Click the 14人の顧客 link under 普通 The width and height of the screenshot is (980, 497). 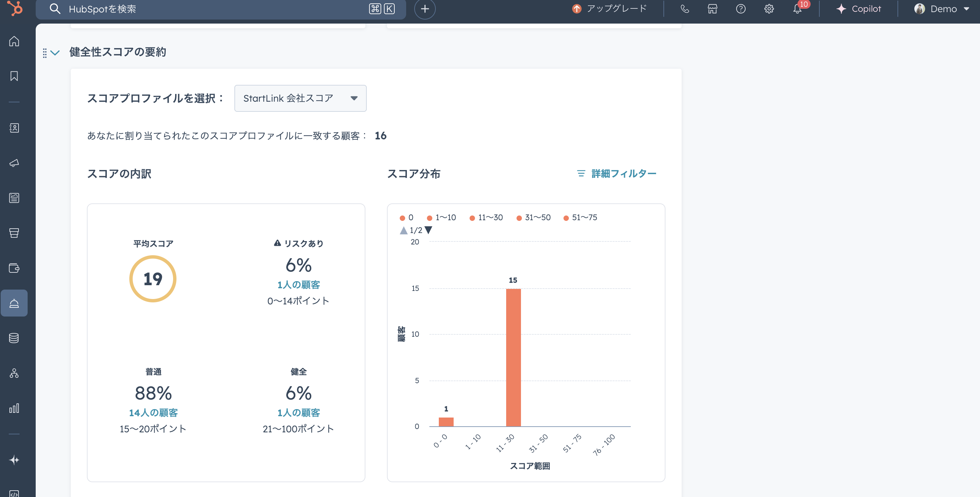coord(153,412)
